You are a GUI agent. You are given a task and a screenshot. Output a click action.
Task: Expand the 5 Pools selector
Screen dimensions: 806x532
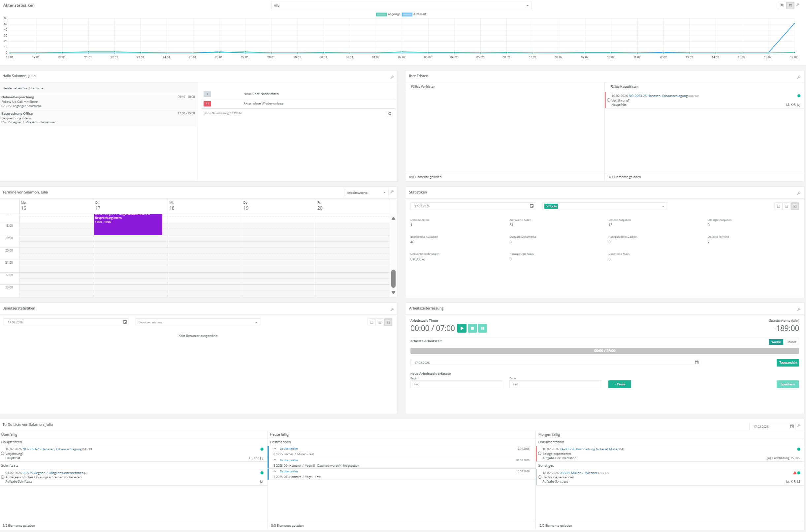(x=663, y=206)
